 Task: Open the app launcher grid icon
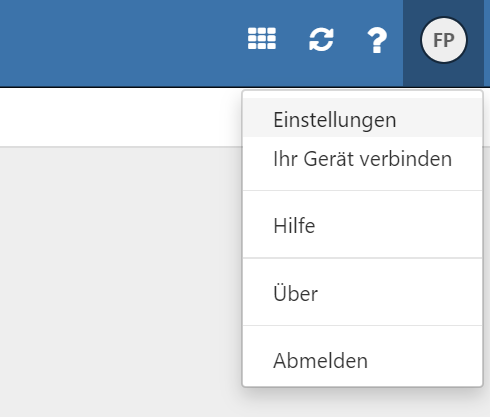point(262,38)
